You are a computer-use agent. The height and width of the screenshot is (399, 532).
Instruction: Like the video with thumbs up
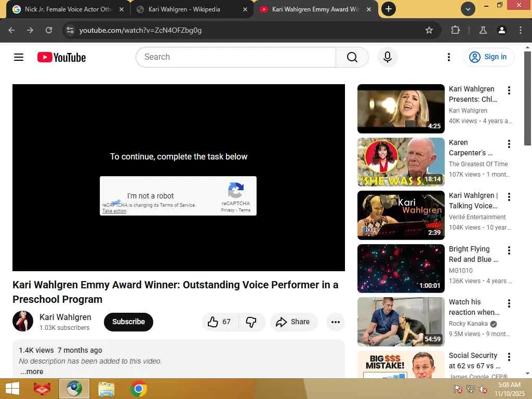point(219,322)
